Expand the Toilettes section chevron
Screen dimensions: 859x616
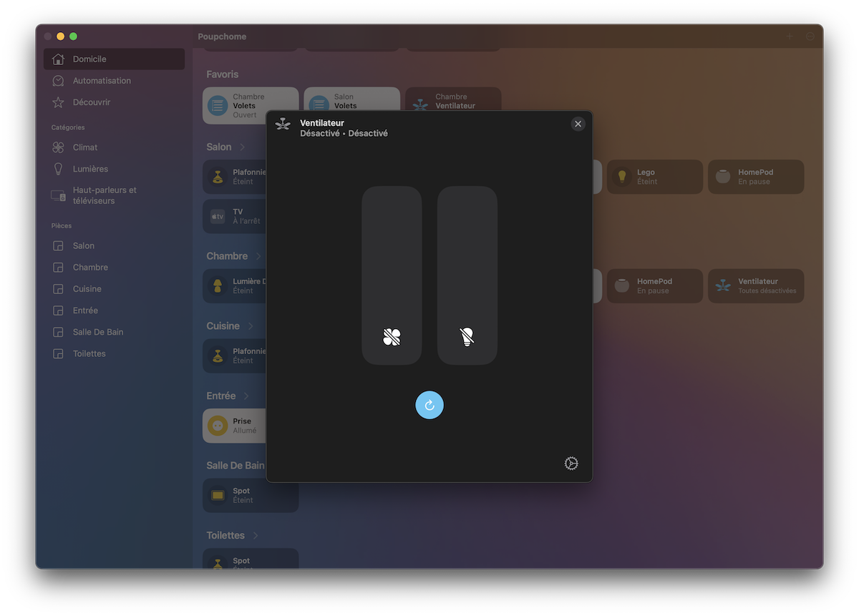coord(256,535)
